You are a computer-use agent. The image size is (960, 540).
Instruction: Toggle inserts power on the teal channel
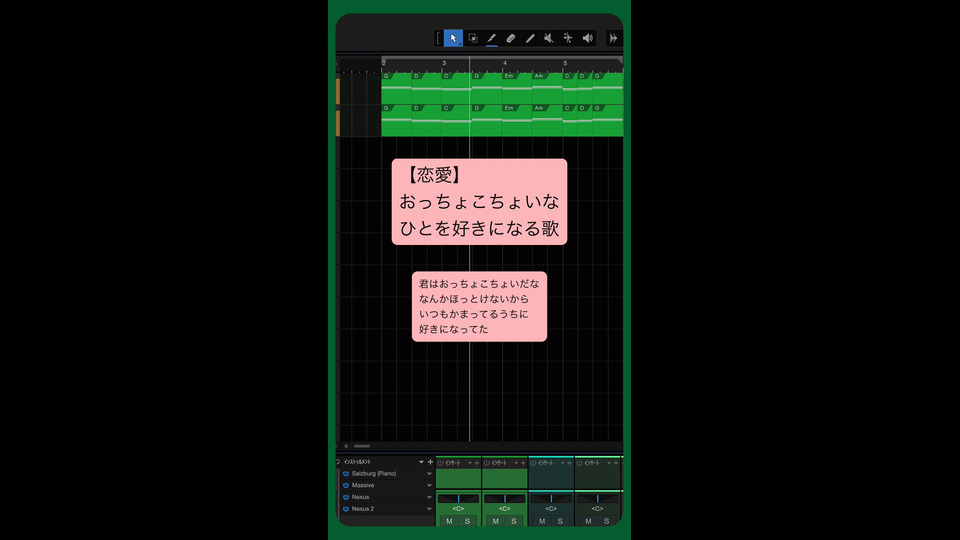[533, 463]
